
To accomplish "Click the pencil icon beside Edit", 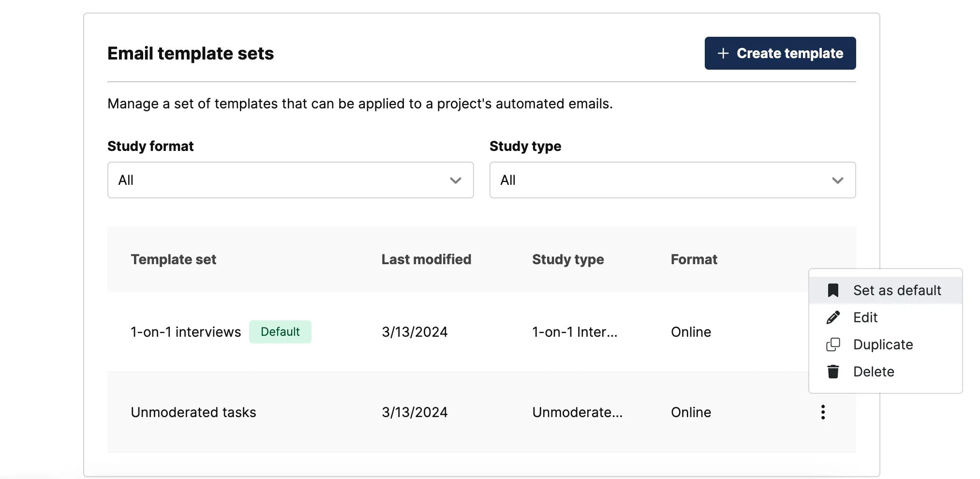I will pyautogui.click(x=833, y=317).
